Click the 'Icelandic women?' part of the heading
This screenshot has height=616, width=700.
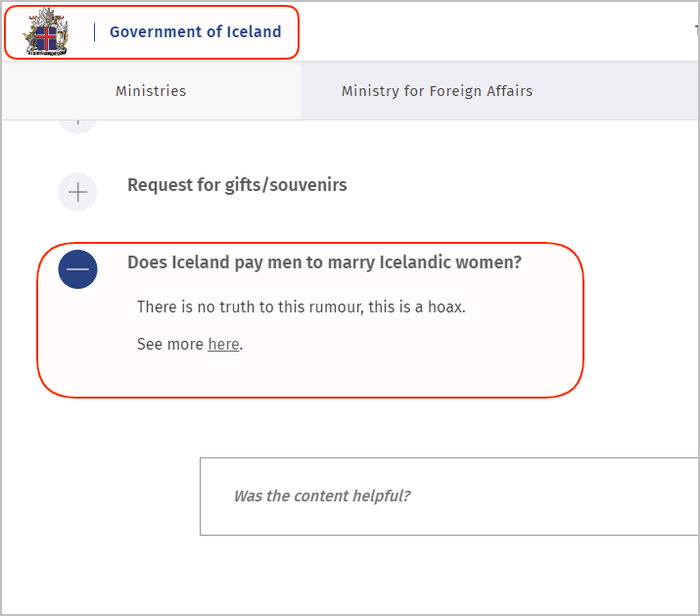coord(450,262)
